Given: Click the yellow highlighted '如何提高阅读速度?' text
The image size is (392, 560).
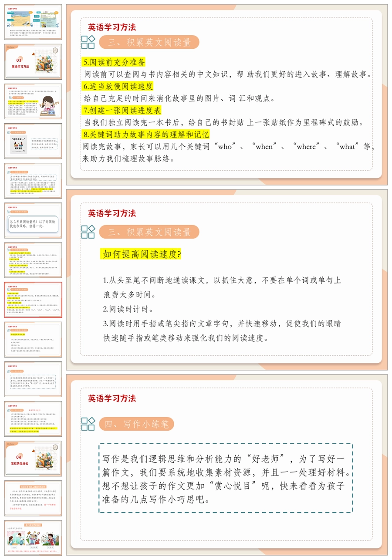Looking at the screenshot, I should [x=142, y=254].
